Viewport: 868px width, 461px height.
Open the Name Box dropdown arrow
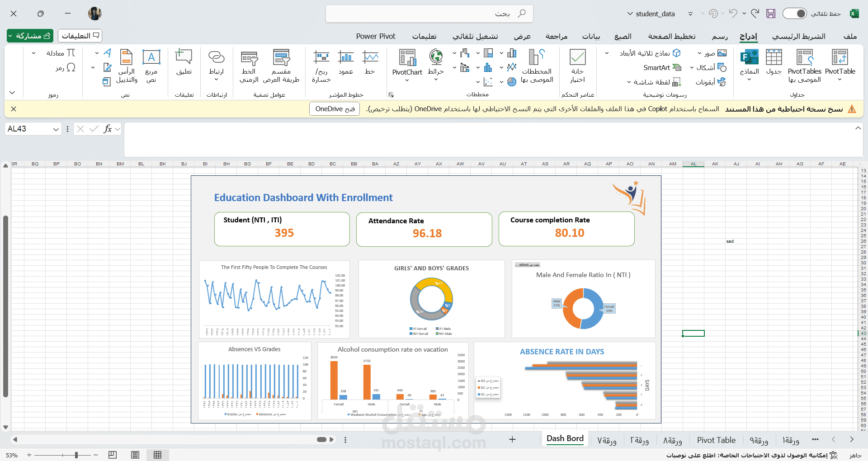click(x=56, y=129)
